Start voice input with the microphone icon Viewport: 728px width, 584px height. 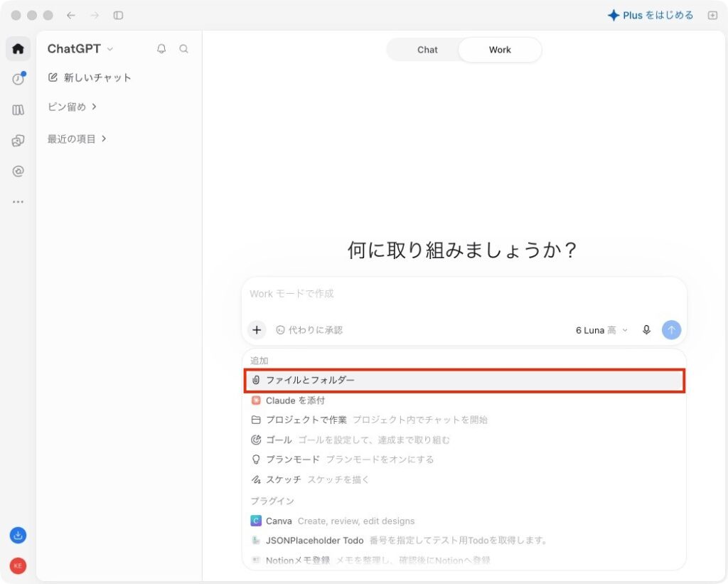click(646, 330)
